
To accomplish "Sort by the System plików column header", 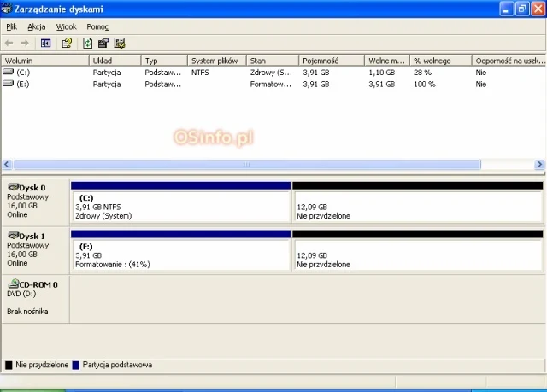I will tap(216, 61).
